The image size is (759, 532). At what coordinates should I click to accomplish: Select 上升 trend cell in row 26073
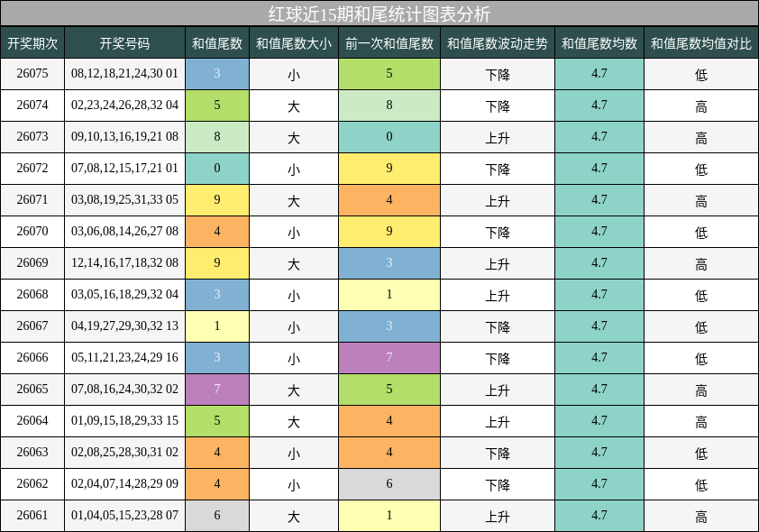tap(498, 136)
